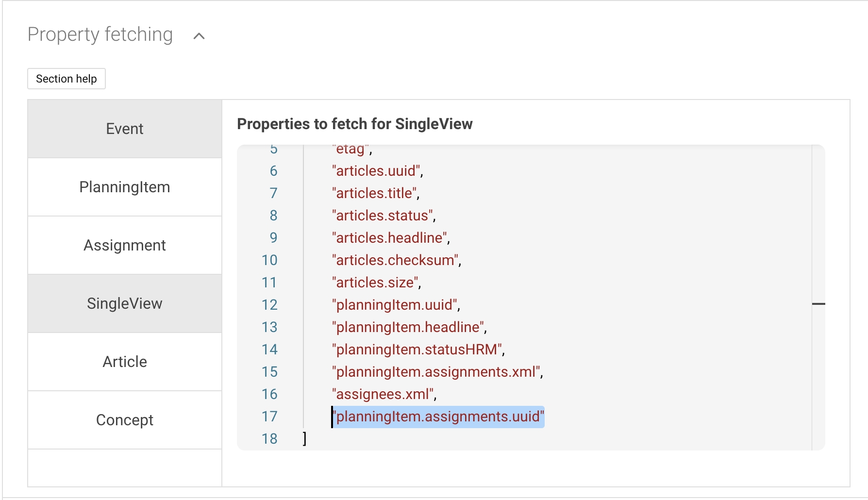Select the SingleView tab
This screenshot has width=868, height=500.
click(x=125, y=303)
